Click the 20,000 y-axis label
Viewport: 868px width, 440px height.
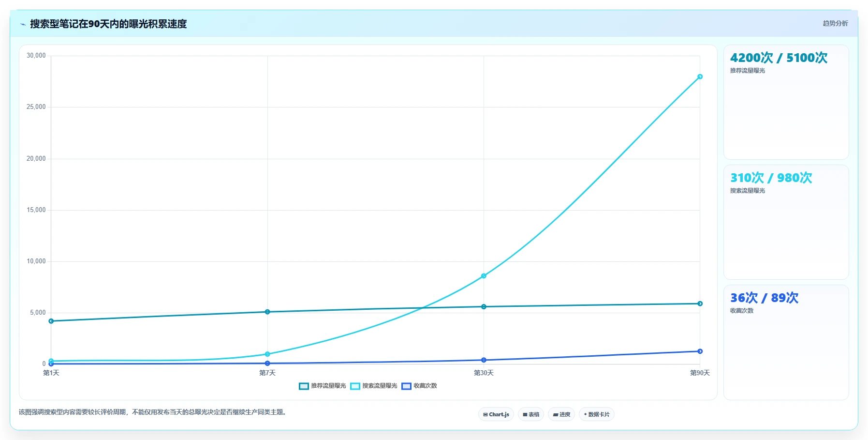pos(36,159)
